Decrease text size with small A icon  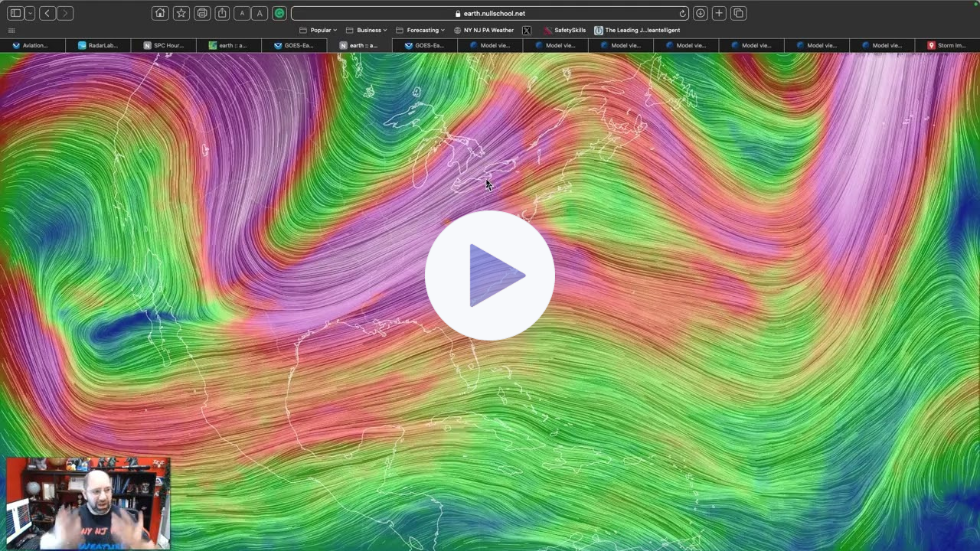click(240, 13)
